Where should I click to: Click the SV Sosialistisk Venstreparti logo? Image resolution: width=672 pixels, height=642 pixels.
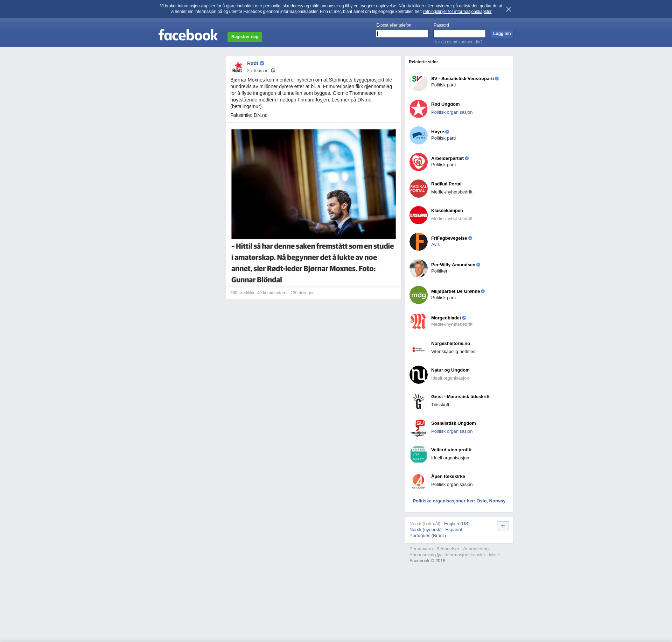click(419, 82)
